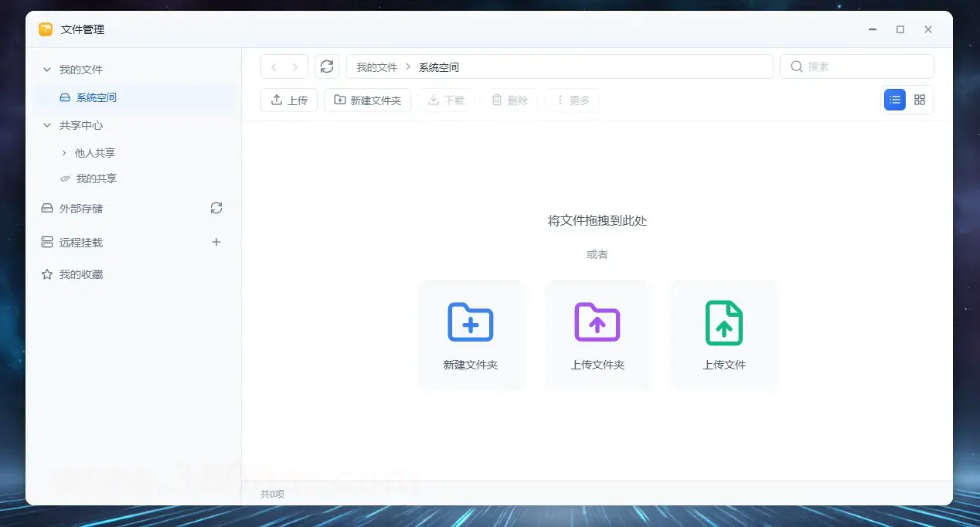The width and height of the screenshot is (980, 527).
Task: Click the purple upload folder icon
Action: click(x=597, y=322)
